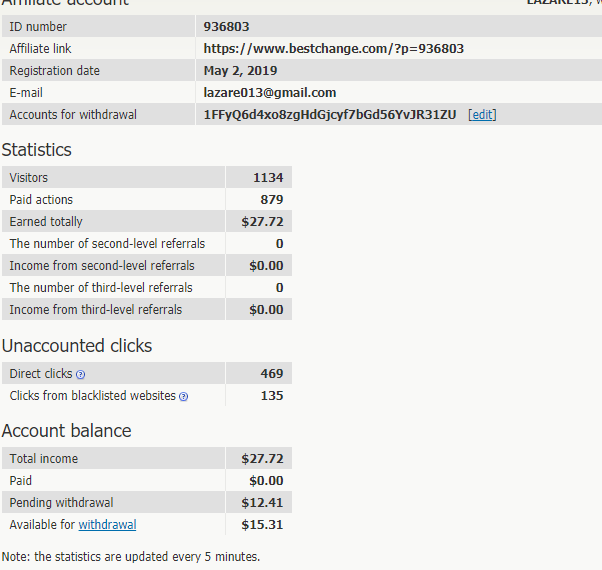Click the registration date May 2, 2019
The width and height of the screenshot is (602, 570).
[240, 71]
